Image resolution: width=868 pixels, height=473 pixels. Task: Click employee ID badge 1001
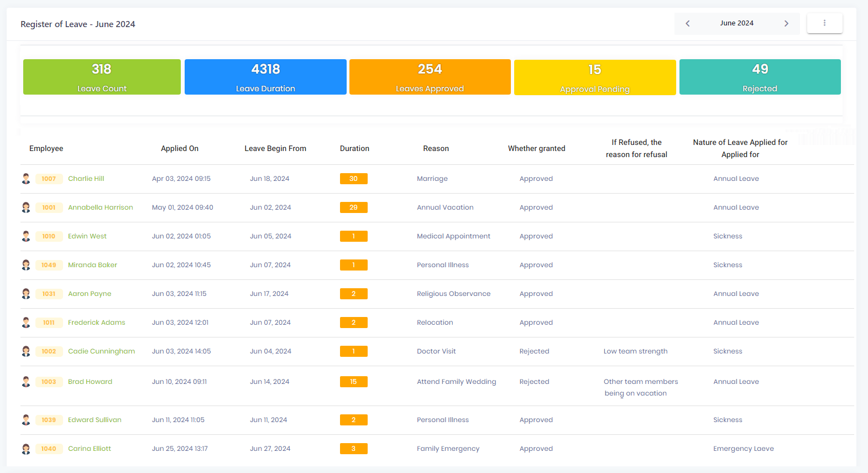tap(49, 207)
